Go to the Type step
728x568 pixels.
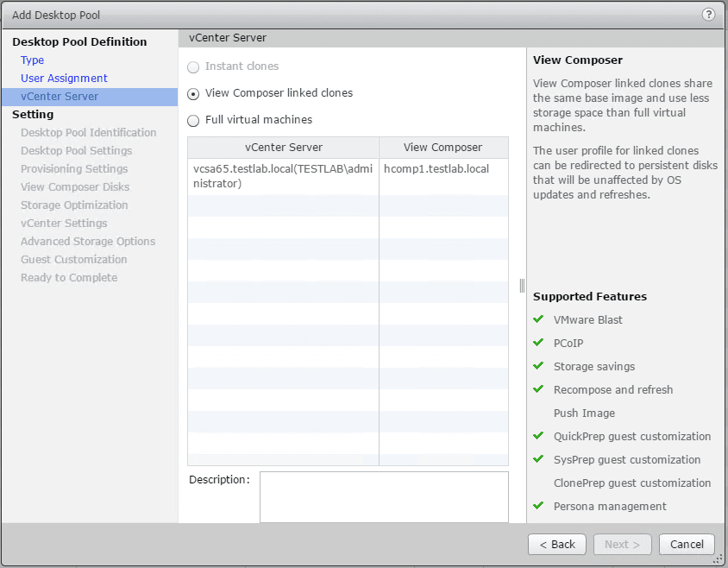(x=33, y=60)
